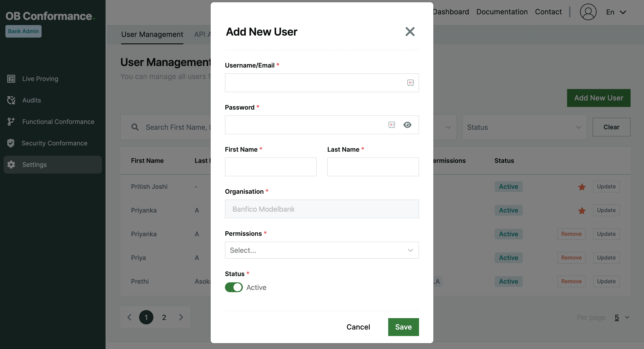Click the Live Proving sidebar icon
This screenshot has height=349, width=644.
[x=11, y=79]
